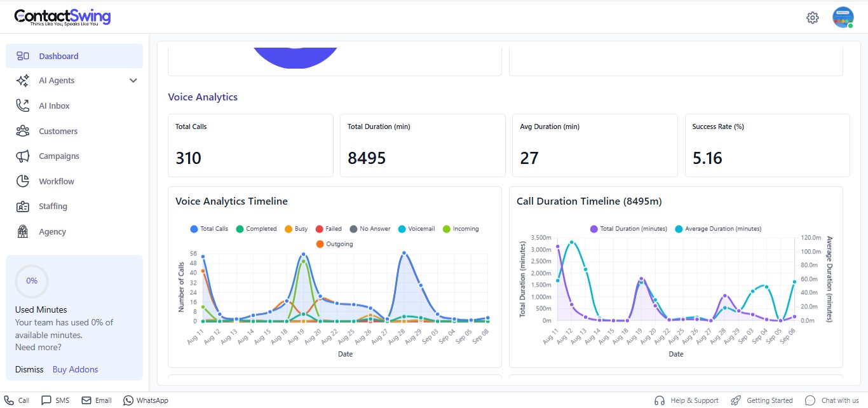
Task: Click the user profile avatar
Action: pos(843,18)
